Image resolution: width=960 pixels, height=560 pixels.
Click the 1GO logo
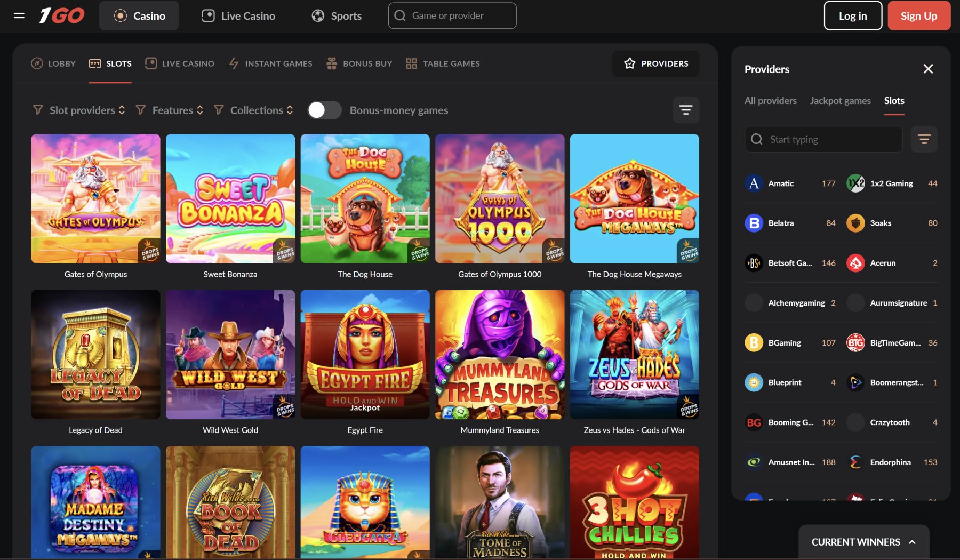(62, 15)
